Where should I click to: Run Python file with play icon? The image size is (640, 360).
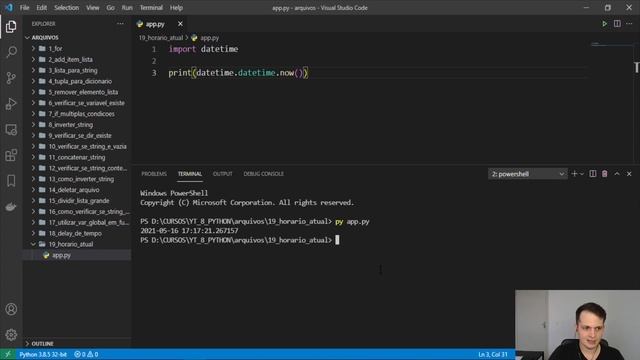tap(604, 24)
